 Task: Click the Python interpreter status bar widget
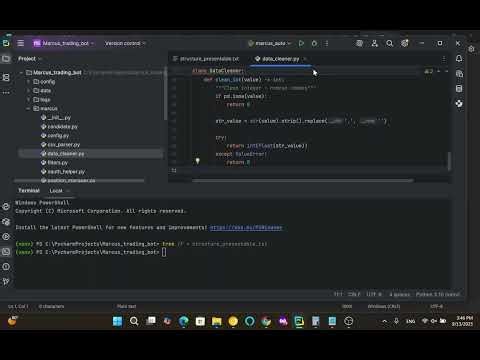pyautogui.click(x=438, y=294)
